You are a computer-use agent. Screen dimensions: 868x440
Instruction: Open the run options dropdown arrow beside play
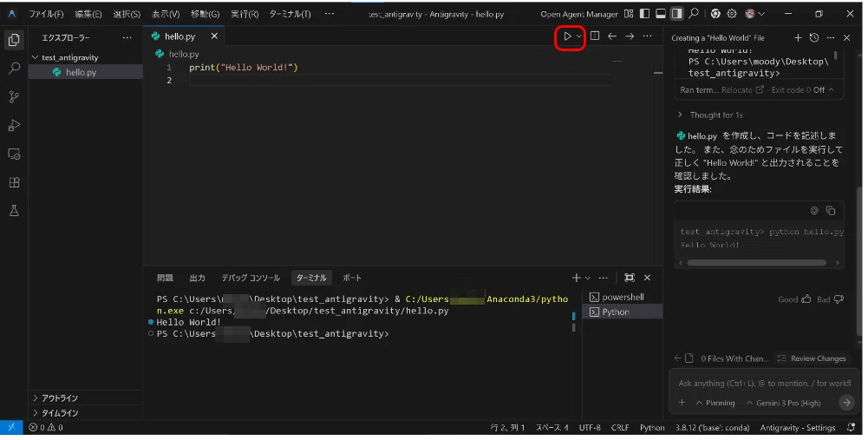pyautogui.click(x=579, y=36)
